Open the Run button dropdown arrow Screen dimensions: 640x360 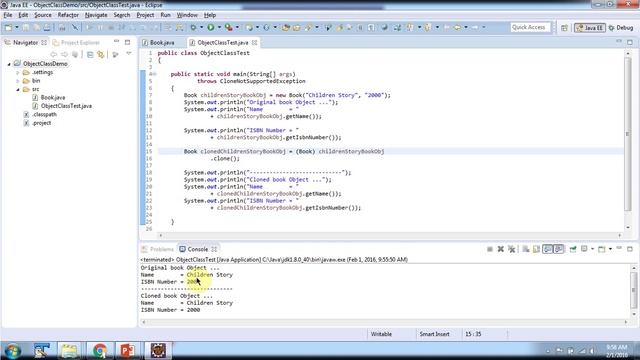(x=219, y=27)
